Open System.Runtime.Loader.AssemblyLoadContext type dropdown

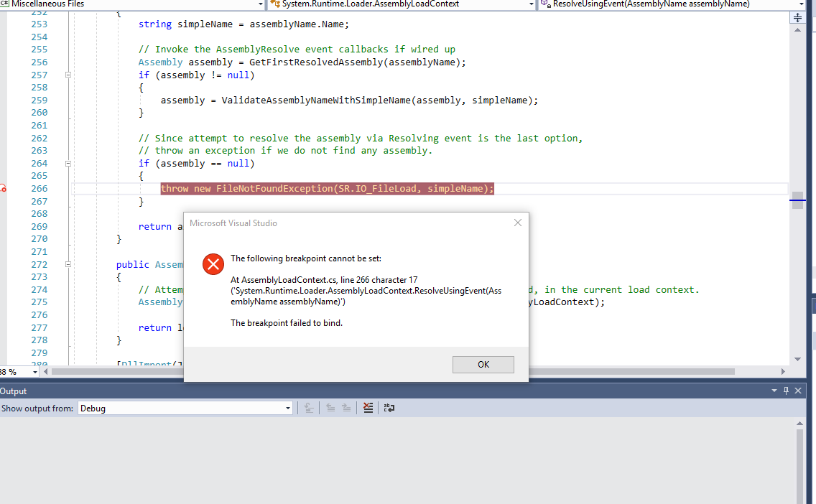(x=531, y=4)
